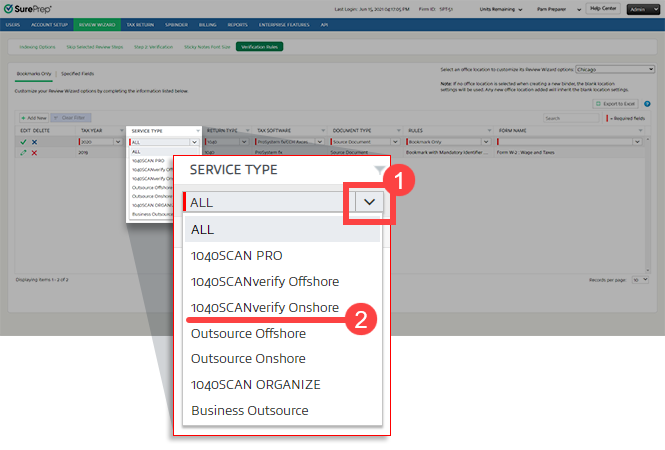The width and height of the screenshot is (665, 450).
Task: Open the blue help question-mark icon
Action: pyautogui.click(x=647, y=104)
